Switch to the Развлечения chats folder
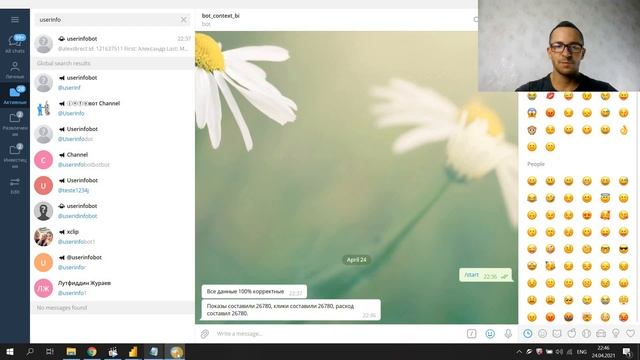 (15, 124)
